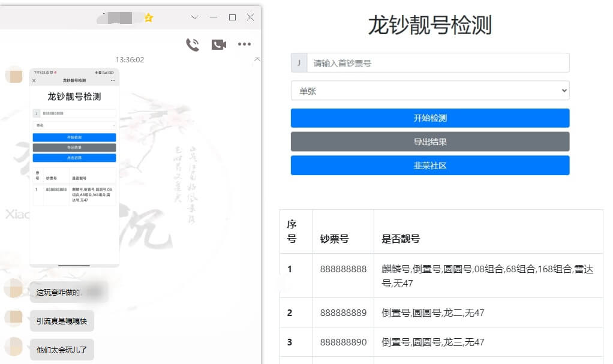Click the shared mini program screenshot thumbnail

click(x=74, y=168)
